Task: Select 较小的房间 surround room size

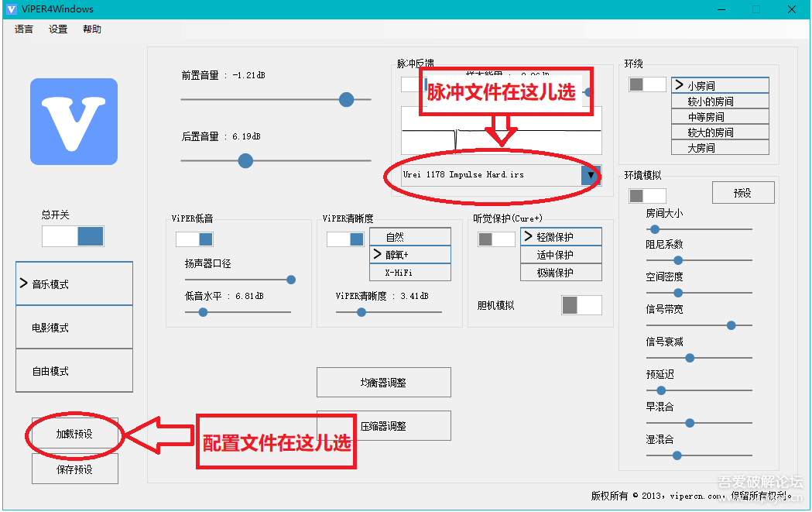Action: pos(720,101)
